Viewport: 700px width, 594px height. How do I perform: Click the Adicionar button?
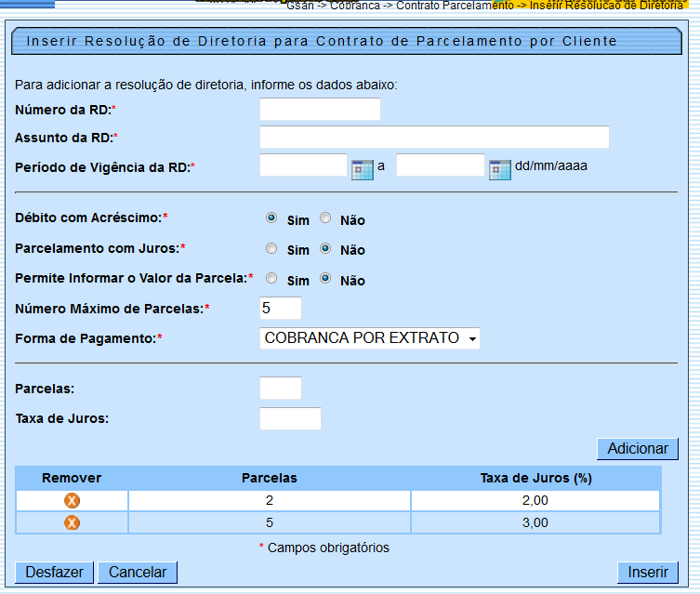click(637, 449)
